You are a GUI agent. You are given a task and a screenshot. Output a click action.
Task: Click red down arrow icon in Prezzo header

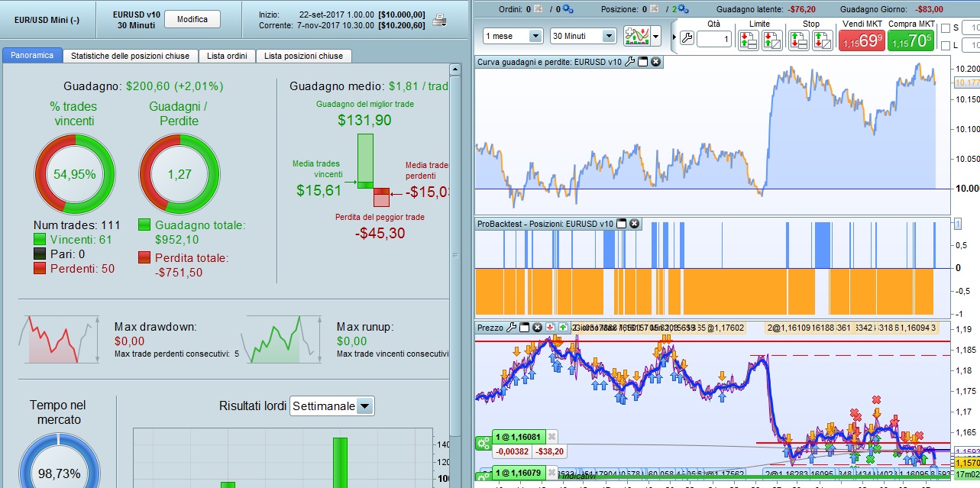pyautogui.click(x=550, y=327)
